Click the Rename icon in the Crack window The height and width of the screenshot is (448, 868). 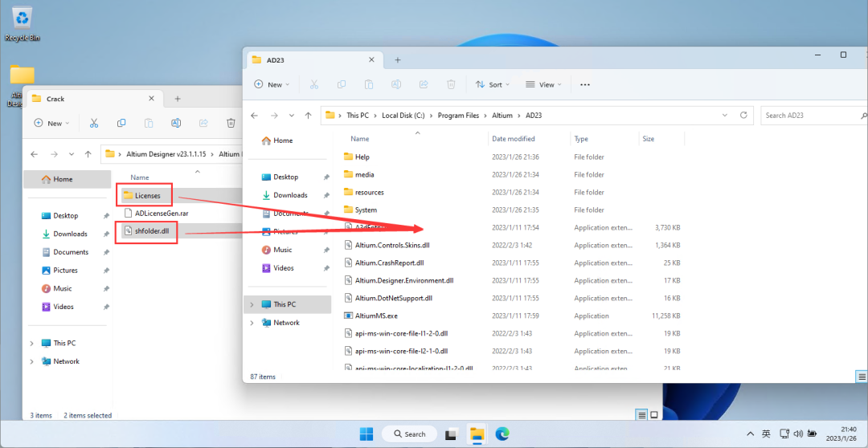175,123
